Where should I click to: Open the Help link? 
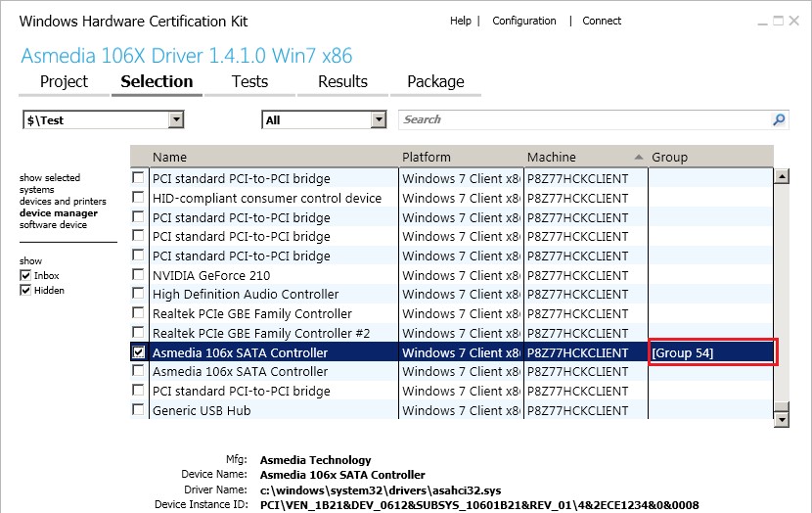point(461,21)
